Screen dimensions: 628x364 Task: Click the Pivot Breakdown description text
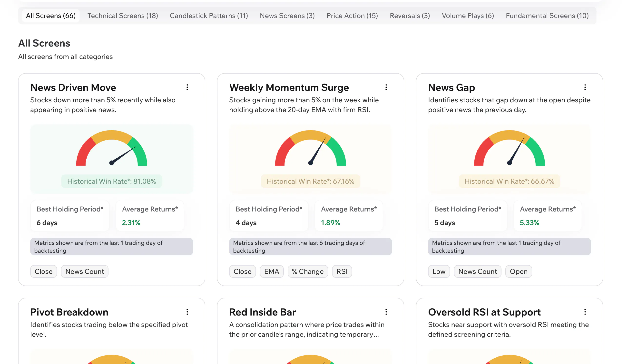pyautogui.click(x=109, y=329)
